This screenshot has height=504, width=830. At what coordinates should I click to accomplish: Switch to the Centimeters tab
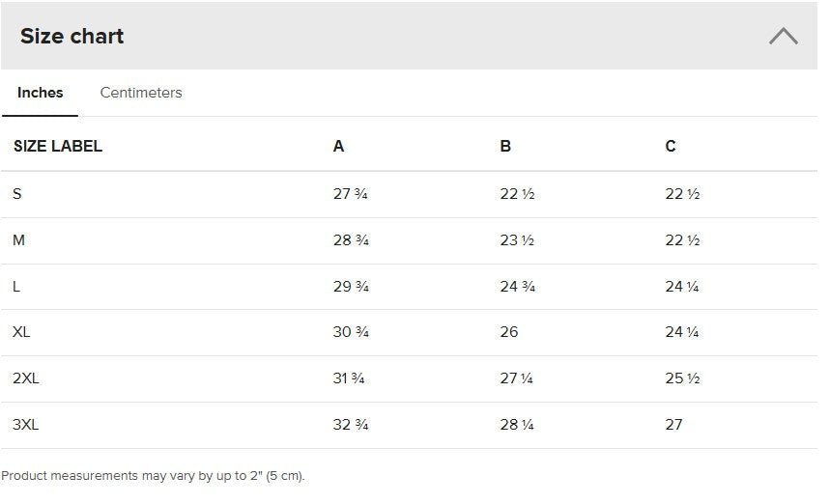point(141,93)
